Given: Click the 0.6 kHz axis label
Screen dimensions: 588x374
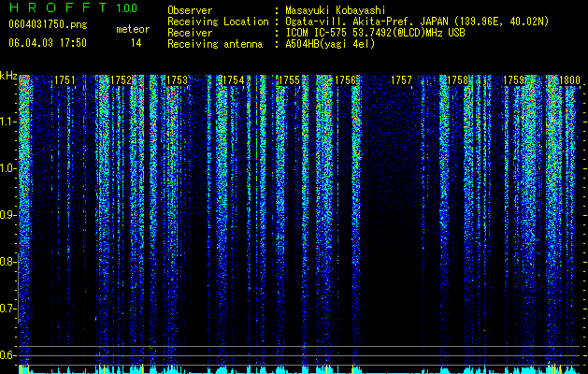Looking at the screenshot, I should pyautogui.click(x=7, y=355).
